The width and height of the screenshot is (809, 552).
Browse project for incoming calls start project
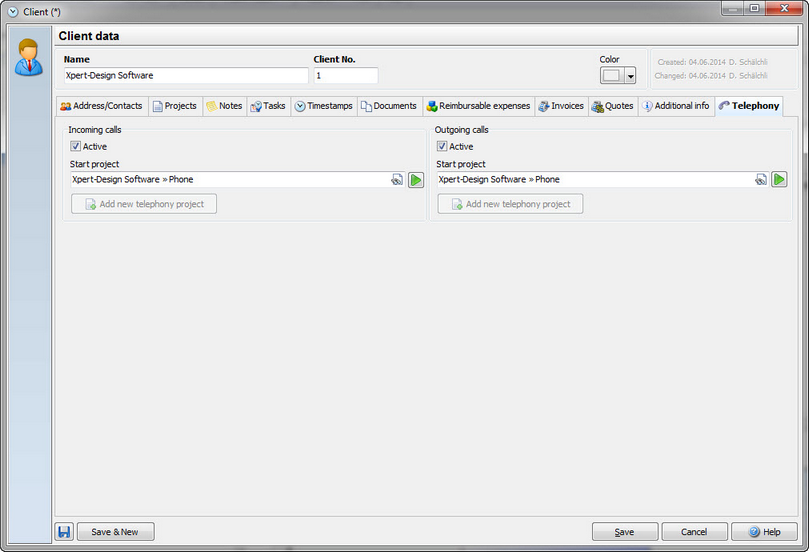point(397,180)
